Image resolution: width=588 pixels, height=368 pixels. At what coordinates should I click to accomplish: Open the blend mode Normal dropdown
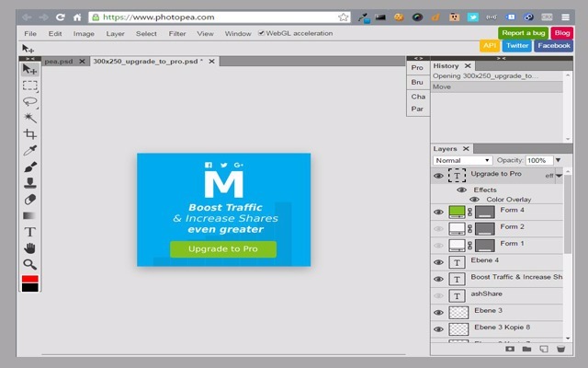[462, 160]
